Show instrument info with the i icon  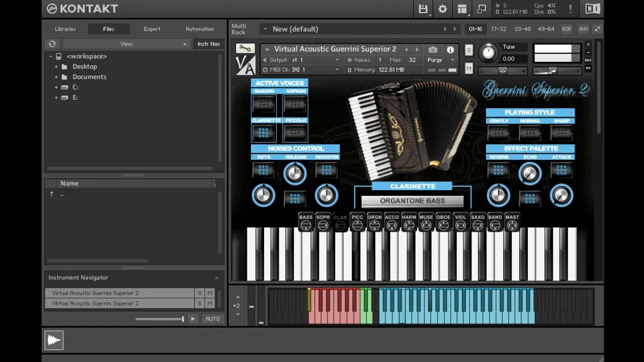coord(450,50)
